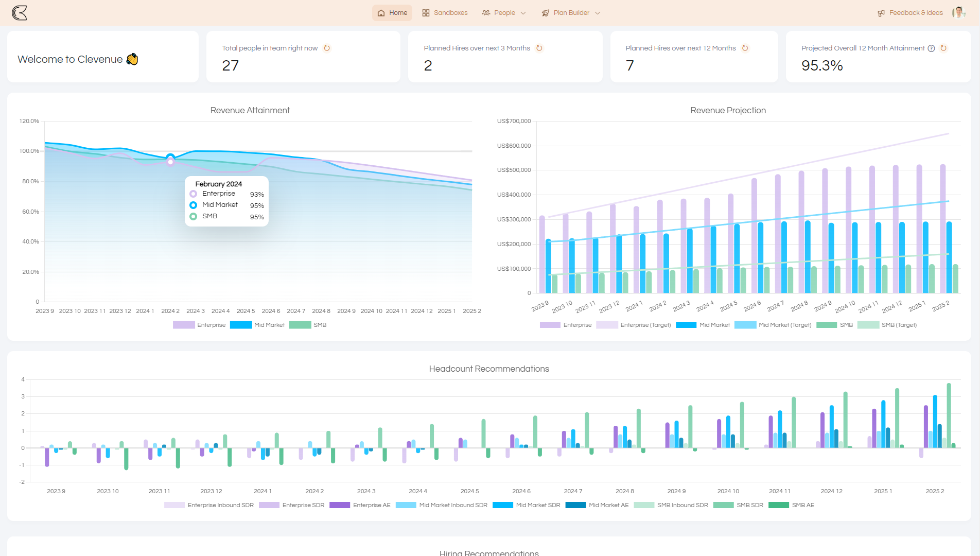980x556 pixels.
Task: Click Mid Market SDR legend color swatch
Action: click(x=502, y=505)
